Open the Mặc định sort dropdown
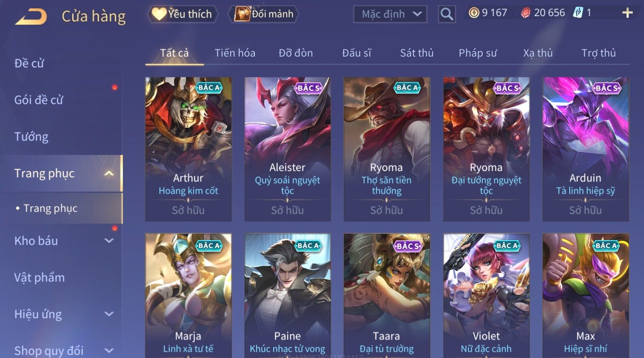This screenshot has height=358, width=644. tap(390, 14)
